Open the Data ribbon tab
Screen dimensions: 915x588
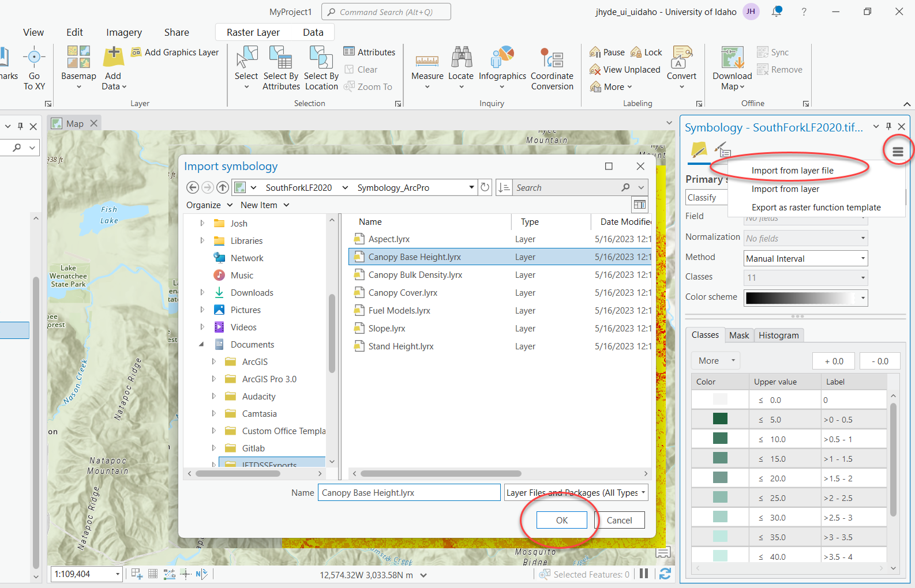(x=313, y=32)
